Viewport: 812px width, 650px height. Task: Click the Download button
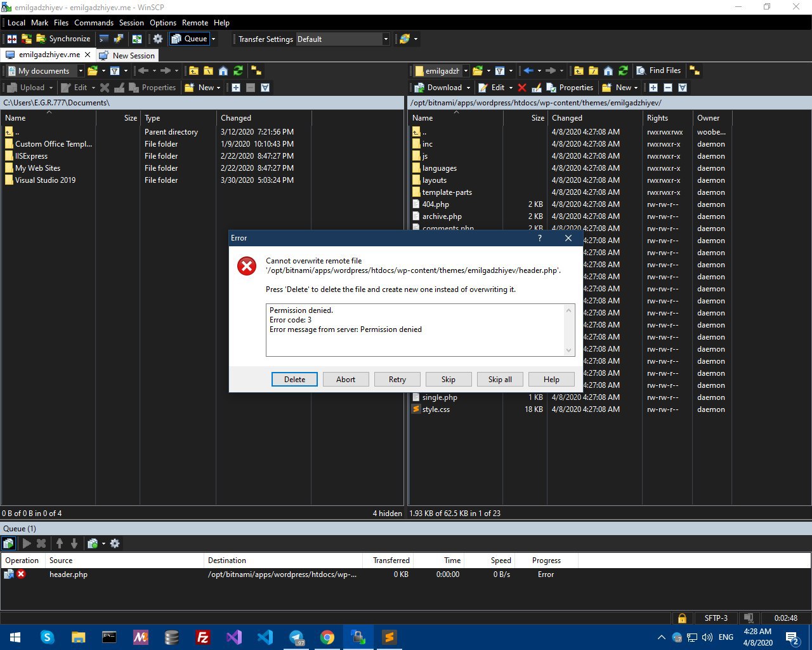click(438, 88)
